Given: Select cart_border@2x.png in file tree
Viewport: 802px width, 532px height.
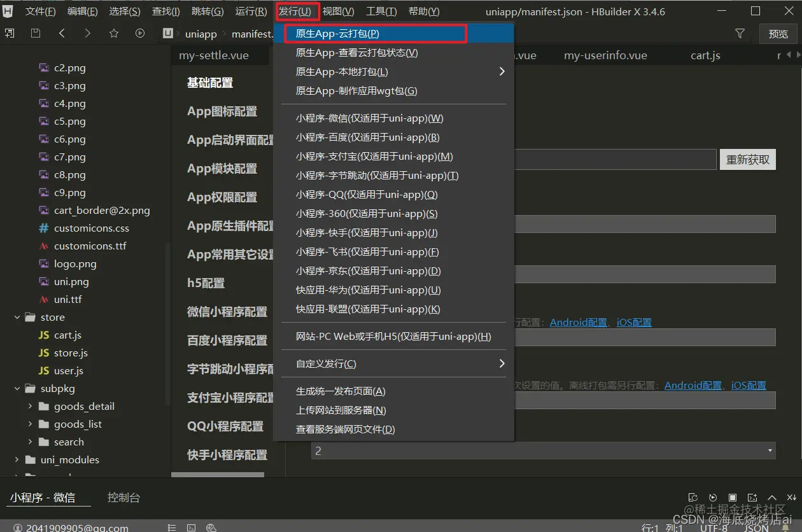Looking at the screenshot, I should (x=102, y=210).
